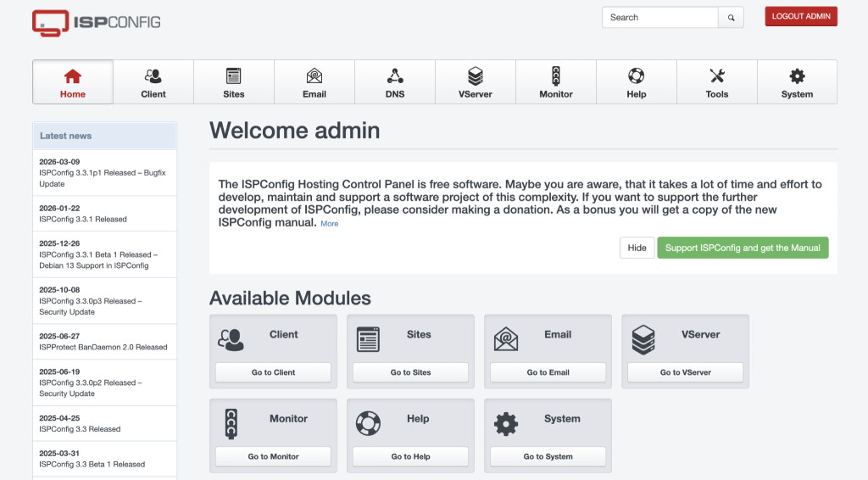
Task: Click the Sites module page icon
Action: (x=368, y=339)
